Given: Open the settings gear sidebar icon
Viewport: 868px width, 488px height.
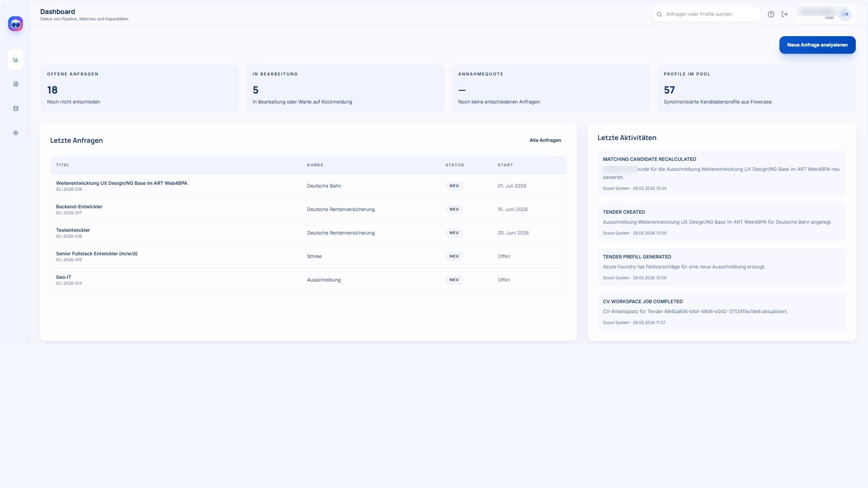Looking at the screenshot, I should pos(16,133).
